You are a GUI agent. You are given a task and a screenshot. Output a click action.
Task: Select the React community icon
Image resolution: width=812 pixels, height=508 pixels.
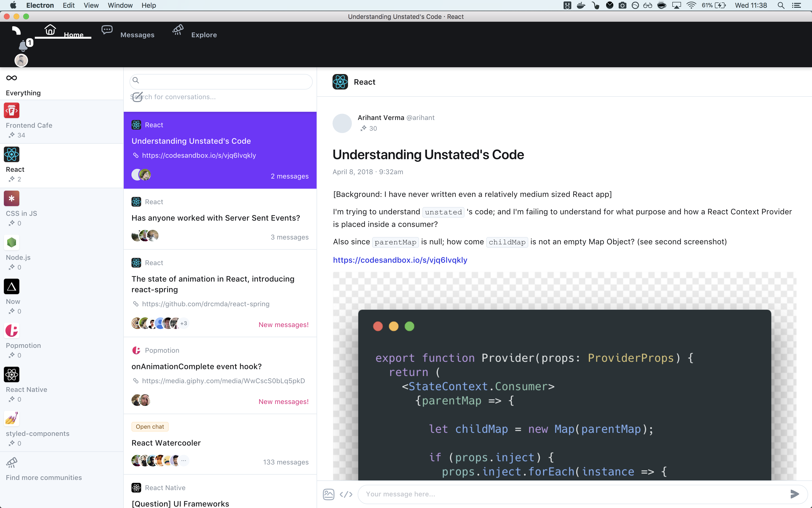(12, 155)
